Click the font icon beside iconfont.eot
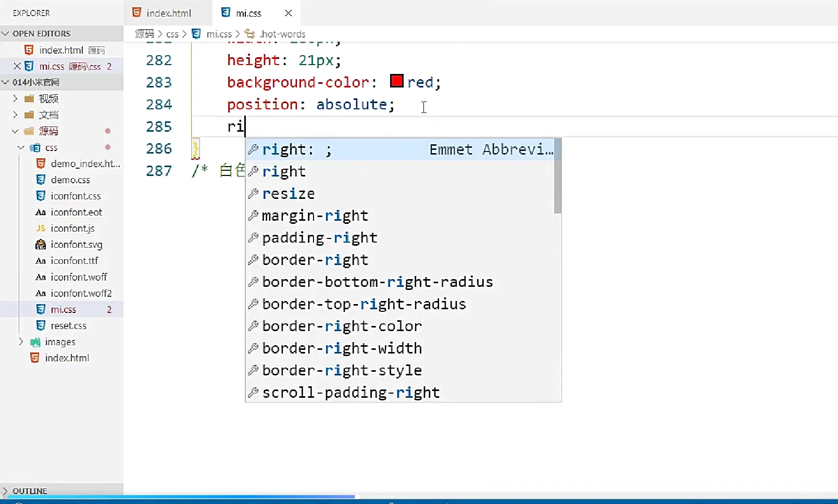 41,212
